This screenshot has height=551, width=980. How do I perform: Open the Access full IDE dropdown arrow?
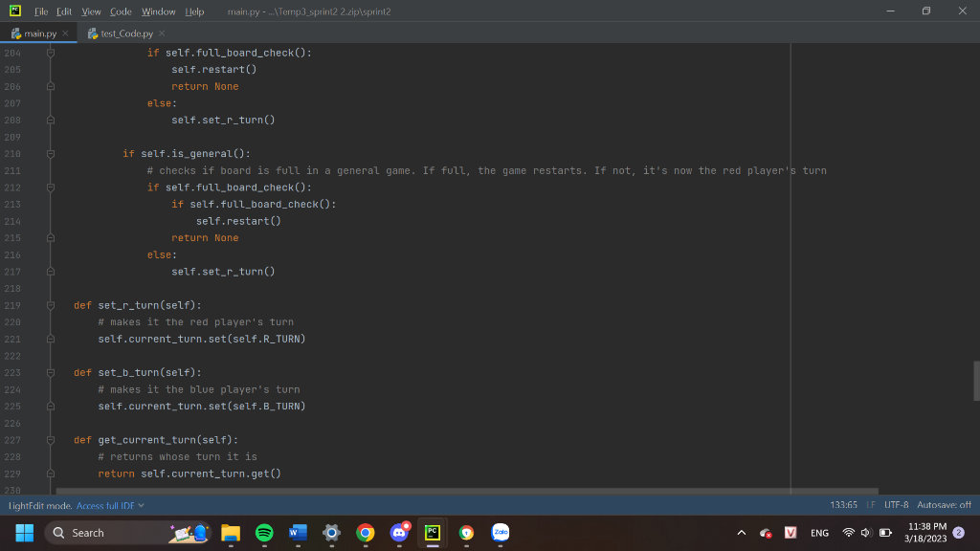(x=142, y=505)
